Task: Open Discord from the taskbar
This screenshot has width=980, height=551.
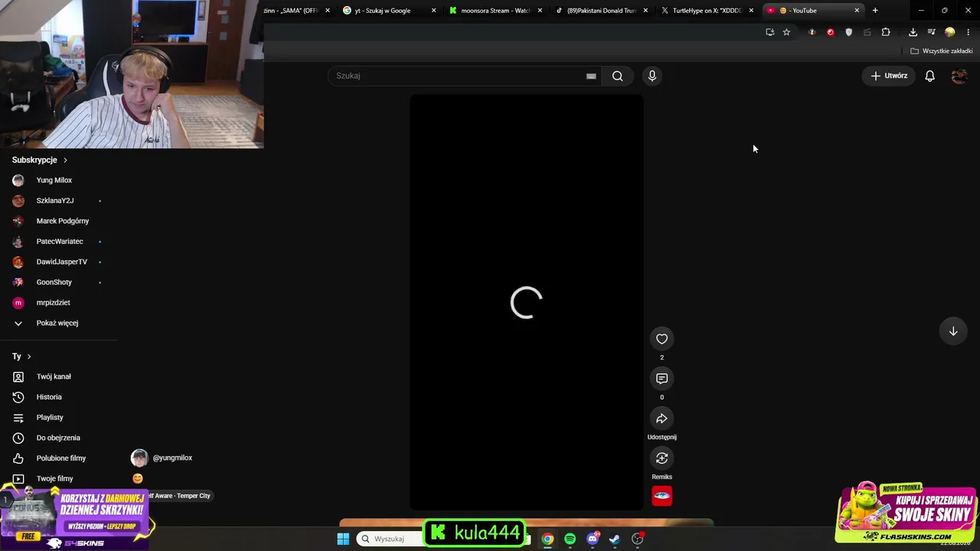Action: click(593, 539)
